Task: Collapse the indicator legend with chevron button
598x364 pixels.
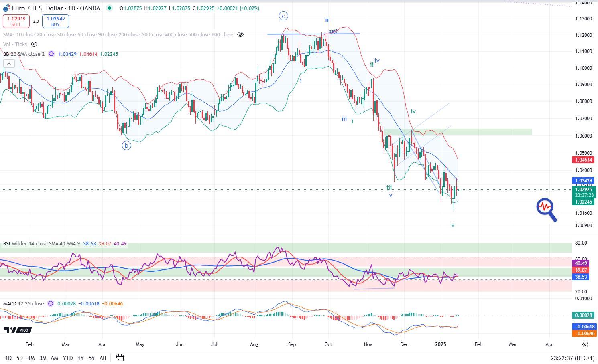Action: click(9, 63)
